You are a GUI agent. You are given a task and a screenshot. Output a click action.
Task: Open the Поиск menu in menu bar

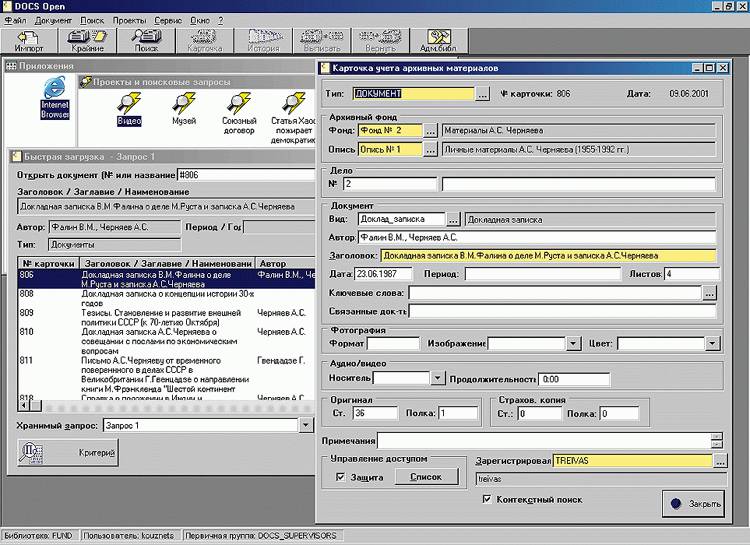pos(92,21)
